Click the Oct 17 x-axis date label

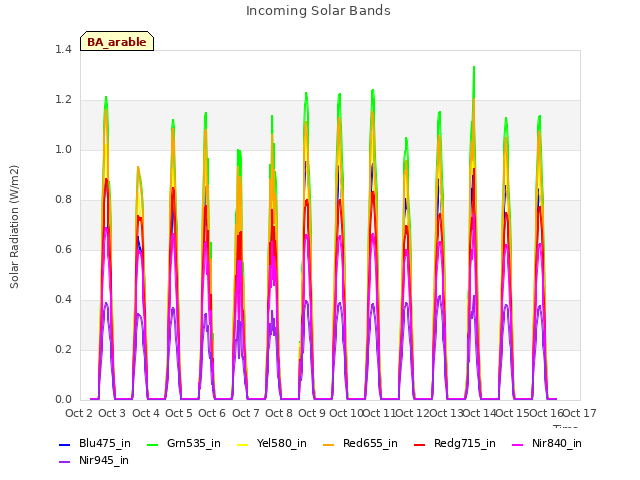point(580,413)
